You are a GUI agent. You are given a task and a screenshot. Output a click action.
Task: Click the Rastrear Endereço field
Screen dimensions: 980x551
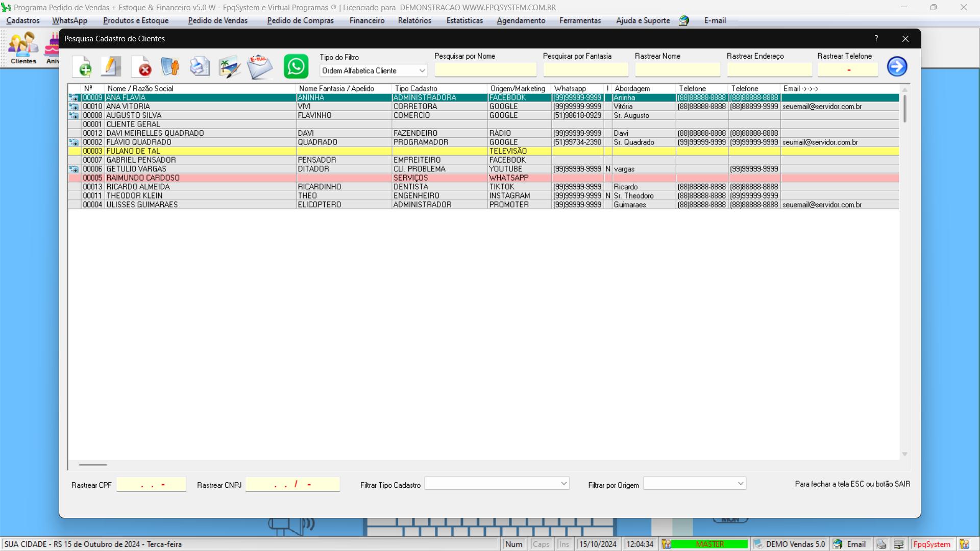click(x=769, y=70)
